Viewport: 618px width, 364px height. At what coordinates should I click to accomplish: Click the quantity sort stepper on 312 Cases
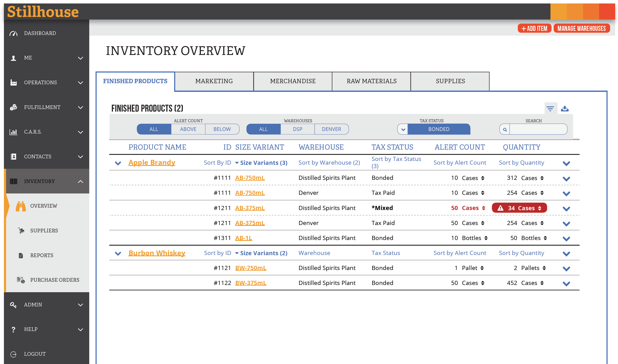(543, 178)
